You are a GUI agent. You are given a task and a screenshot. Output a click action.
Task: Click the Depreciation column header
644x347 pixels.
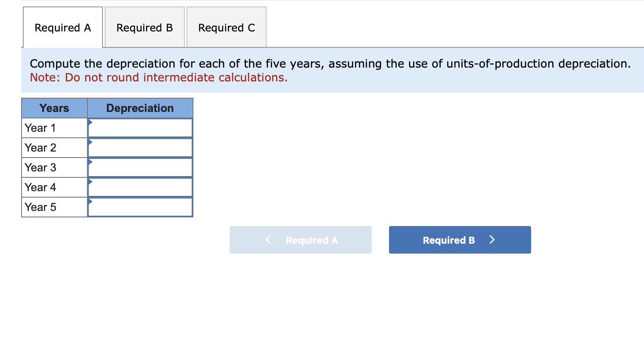pyautogui.click(x=140, y=108)
